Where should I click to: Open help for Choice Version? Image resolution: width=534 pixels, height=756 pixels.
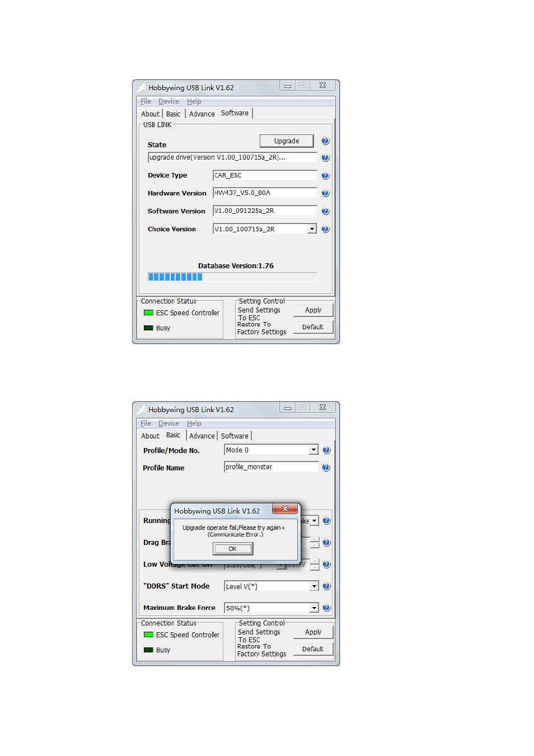[325, 229]
